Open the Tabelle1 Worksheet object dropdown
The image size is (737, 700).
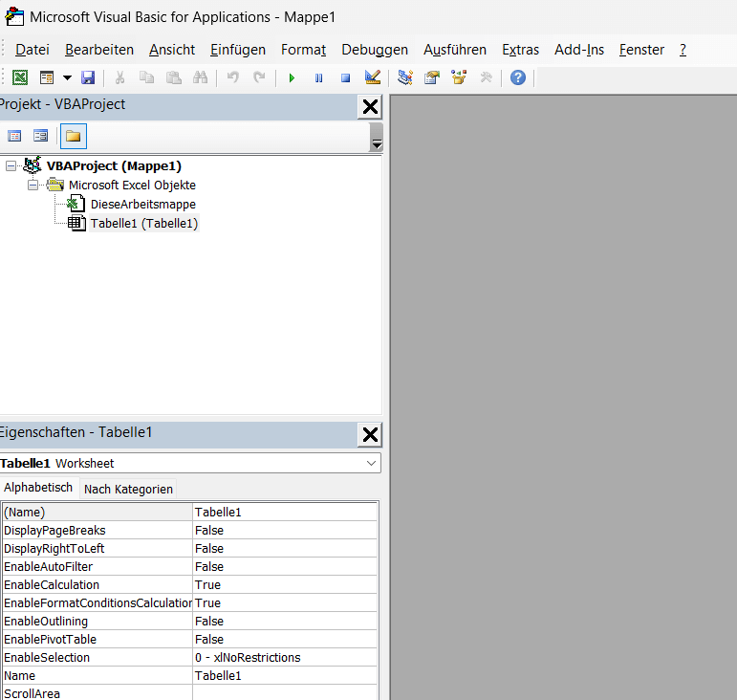point(371,463)
